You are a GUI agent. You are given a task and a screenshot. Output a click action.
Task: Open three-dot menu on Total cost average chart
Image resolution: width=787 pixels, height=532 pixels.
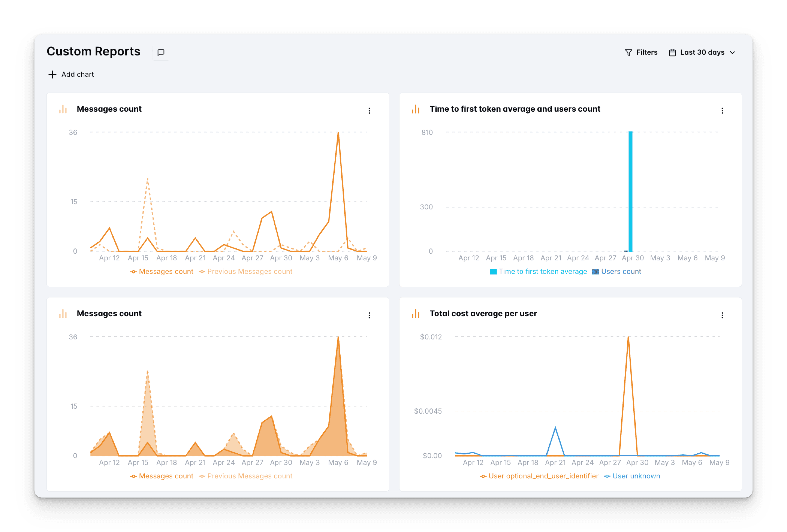(x=722, y=315)
